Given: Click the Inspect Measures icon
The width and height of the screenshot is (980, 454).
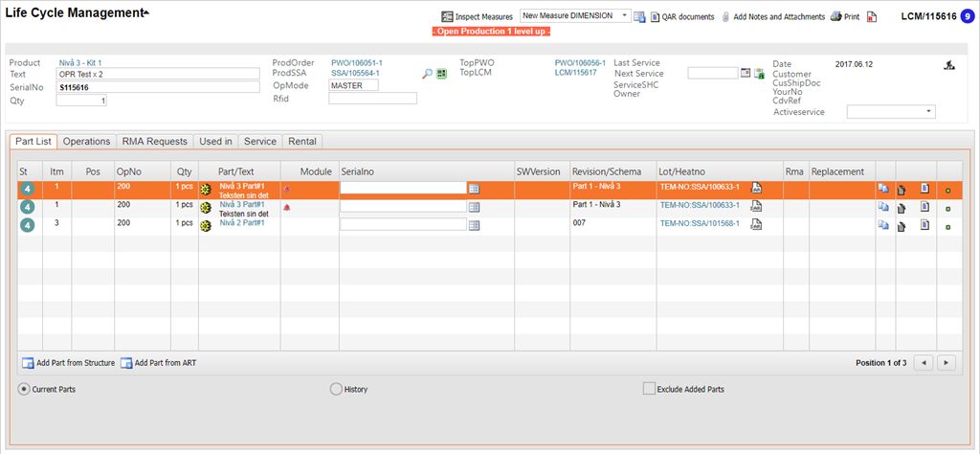Looking at the screenshot, I should (x=447, y=17).
